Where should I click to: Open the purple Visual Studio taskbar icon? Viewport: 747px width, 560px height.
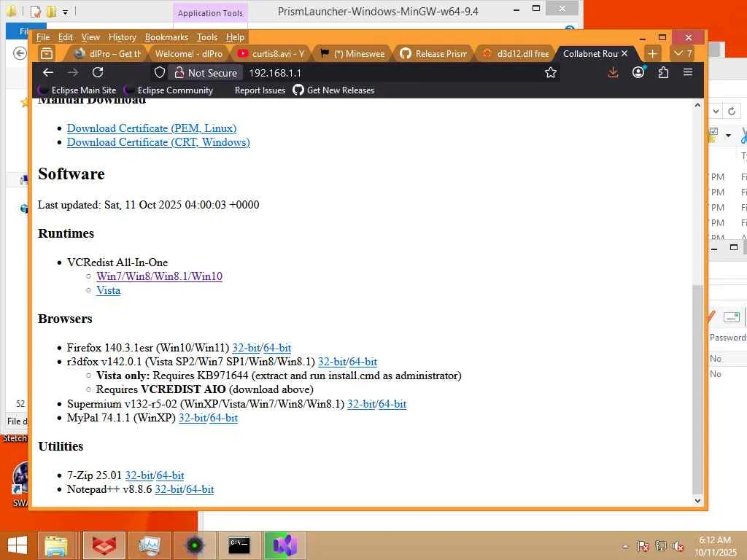285,545
